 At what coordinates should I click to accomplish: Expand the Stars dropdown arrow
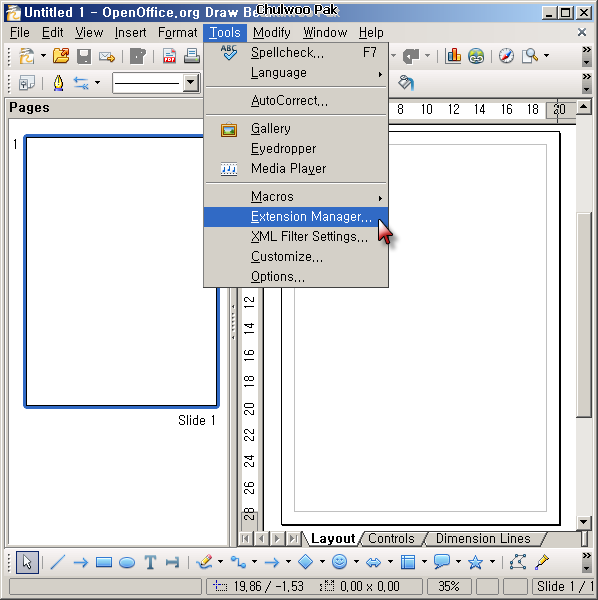click(492, 562)
